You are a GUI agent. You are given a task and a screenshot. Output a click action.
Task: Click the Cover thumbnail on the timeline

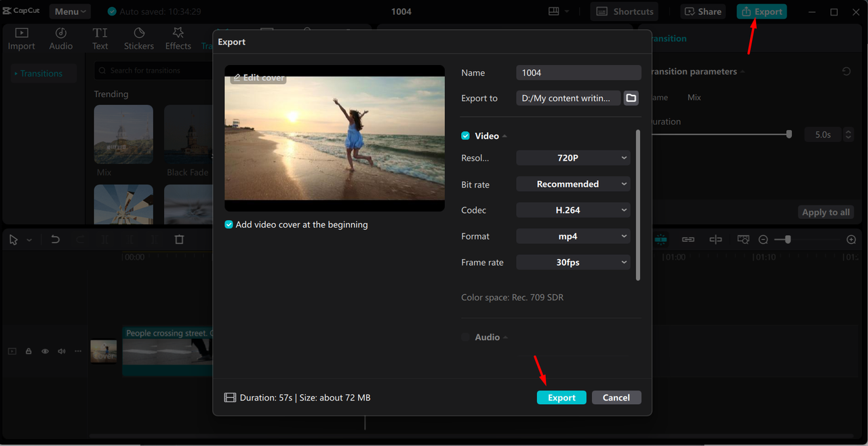click(x=104, y=352)
